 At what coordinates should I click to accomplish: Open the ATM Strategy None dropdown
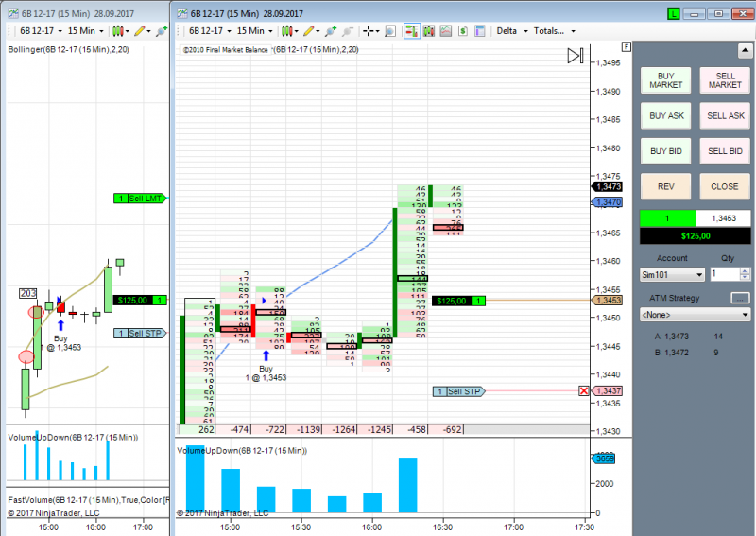695,315
